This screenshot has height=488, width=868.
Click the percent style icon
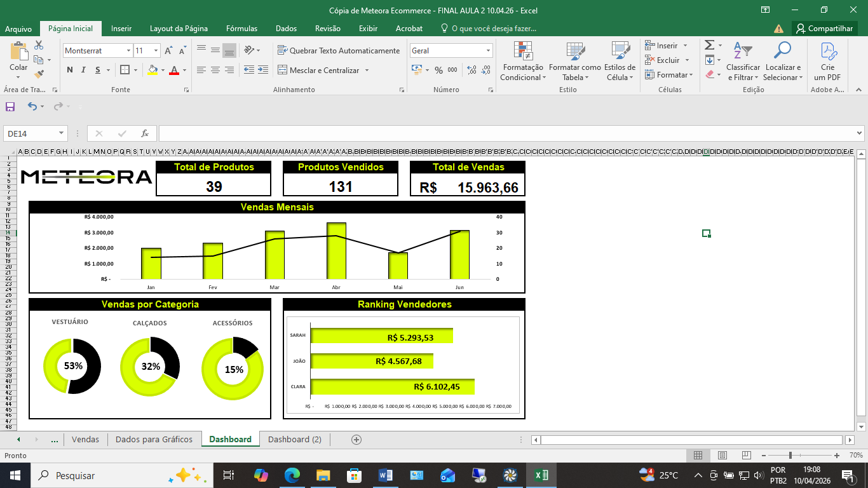[438, 70]
